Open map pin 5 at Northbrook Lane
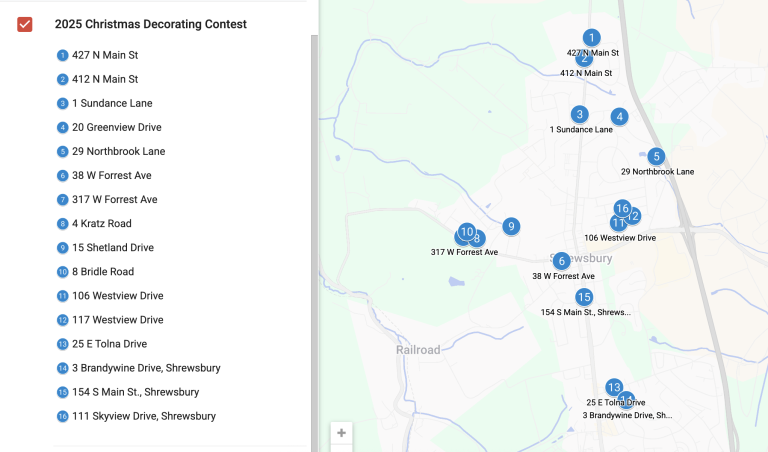The image size is (768, 452). pos(656,156)
